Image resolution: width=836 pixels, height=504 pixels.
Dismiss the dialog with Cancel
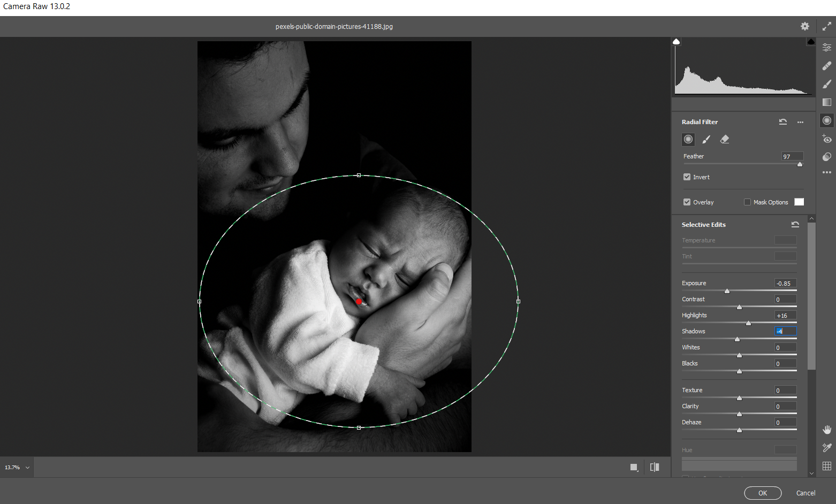[x=805, y=493]
